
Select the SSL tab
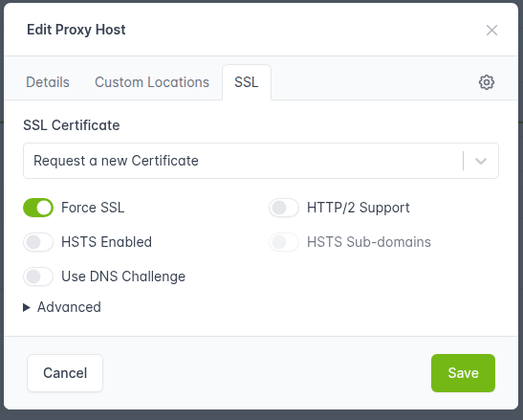(x=247, y=82)
